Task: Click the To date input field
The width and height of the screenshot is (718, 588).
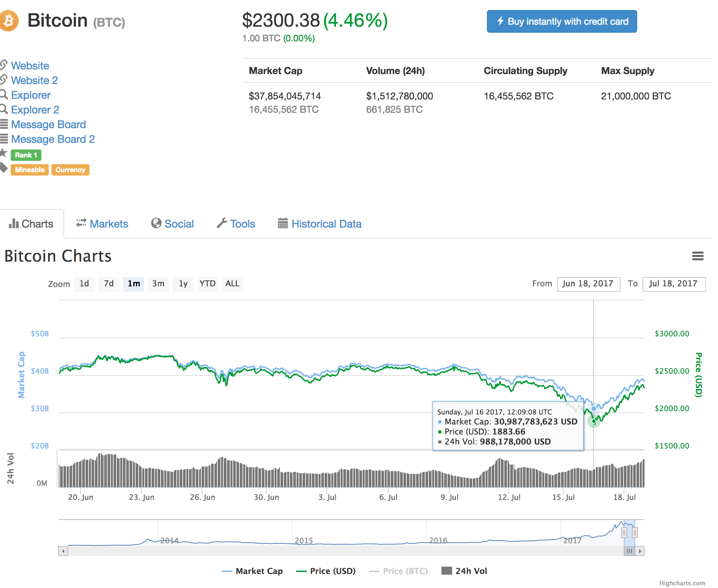Action: pyautogui.click(x=674, y=284)
